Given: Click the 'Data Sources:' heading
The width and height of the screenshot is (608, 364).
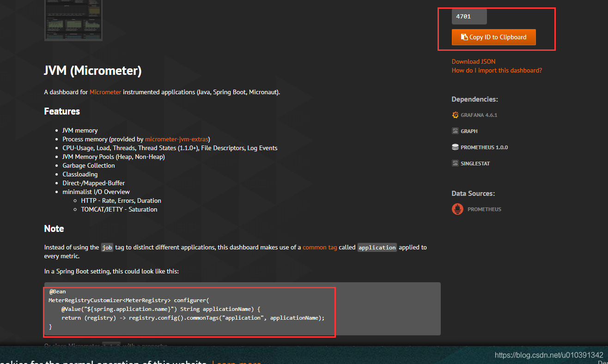Looking at the screenshot, I should (473, 194).
